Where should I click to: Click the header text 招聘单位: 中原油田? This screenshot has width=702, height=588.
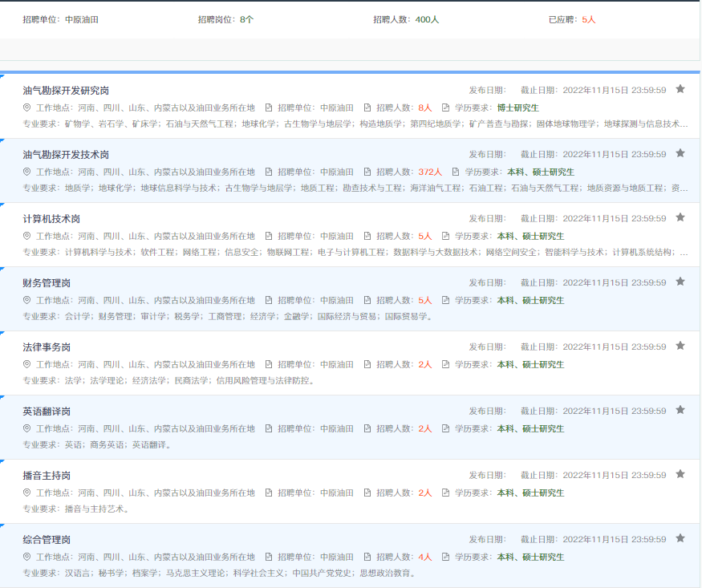[60, 20]
